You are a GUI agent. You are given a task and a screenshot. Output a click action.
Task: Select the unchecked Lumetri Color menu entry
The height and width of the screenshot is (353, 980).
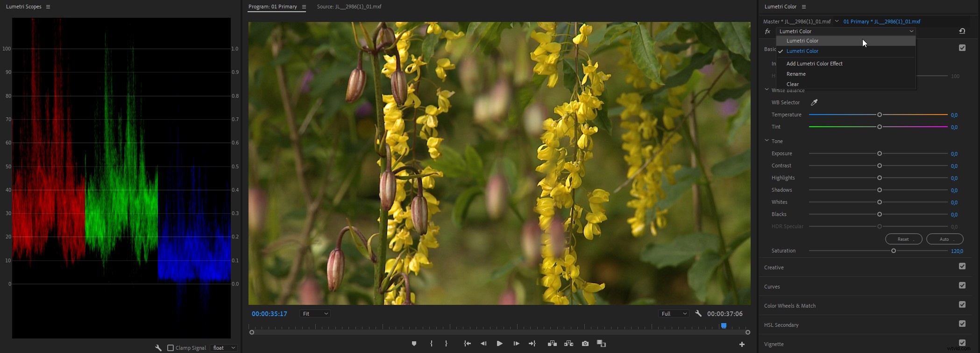click(x=846, y=41)
